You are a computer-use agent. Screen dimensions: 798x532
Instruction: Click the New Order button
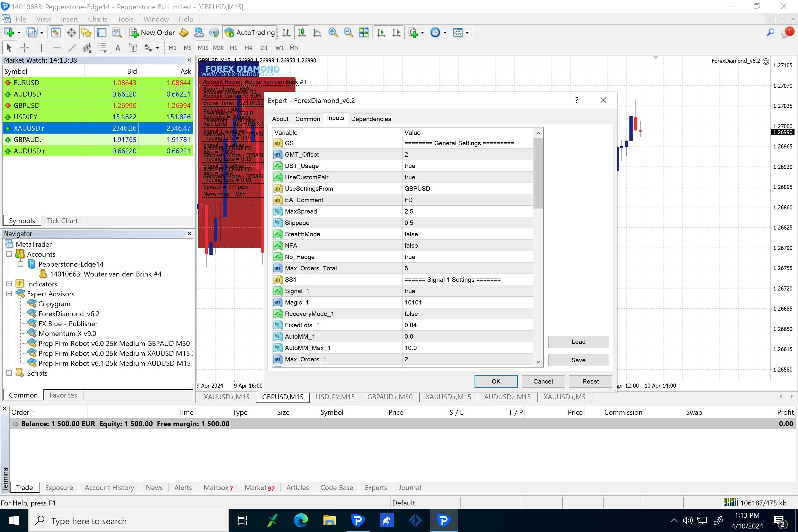pyautogui.click(x=152, y=33)
